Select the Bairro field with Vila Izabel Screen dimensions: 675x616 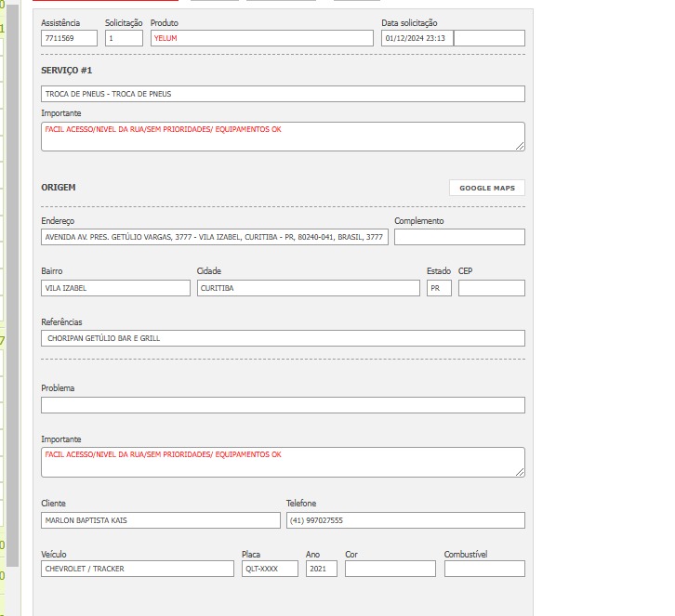click(115, 288)
